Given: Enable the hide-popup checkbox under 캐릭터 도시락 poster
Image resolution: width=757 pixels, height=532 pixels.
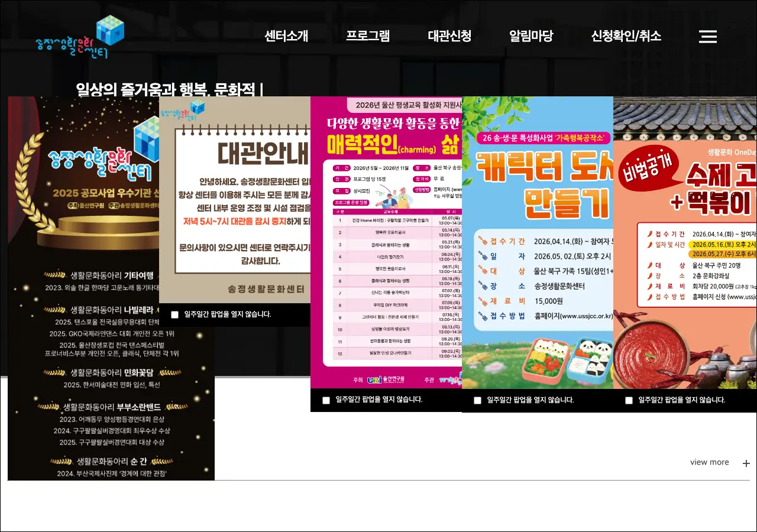Looking at the screenshot, I should (477, 400).
